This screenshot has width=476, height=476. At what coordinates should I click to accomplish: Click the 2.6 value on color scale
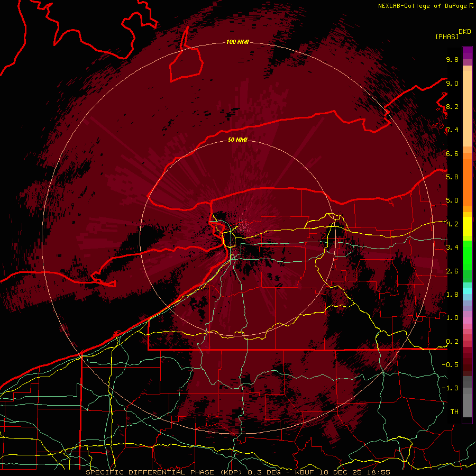pyautogui.click(x=452, y=271)
